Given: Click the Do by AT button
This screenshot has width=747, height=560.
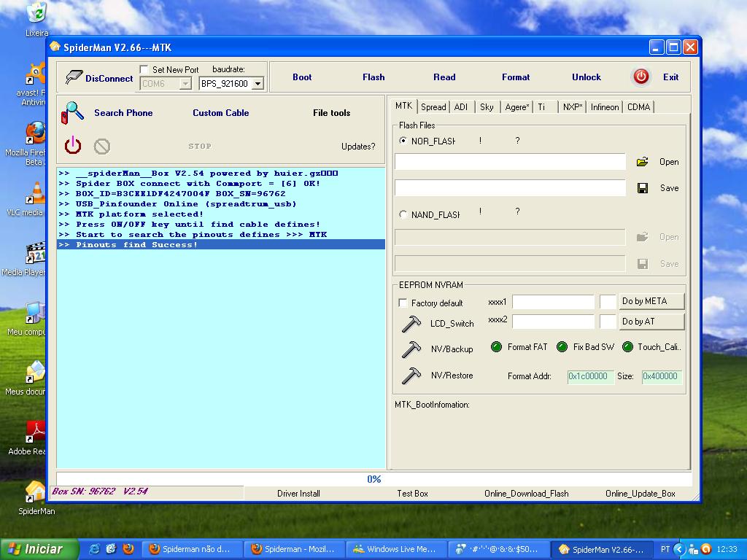Looking at the screenshot, I should click(651, 322).
